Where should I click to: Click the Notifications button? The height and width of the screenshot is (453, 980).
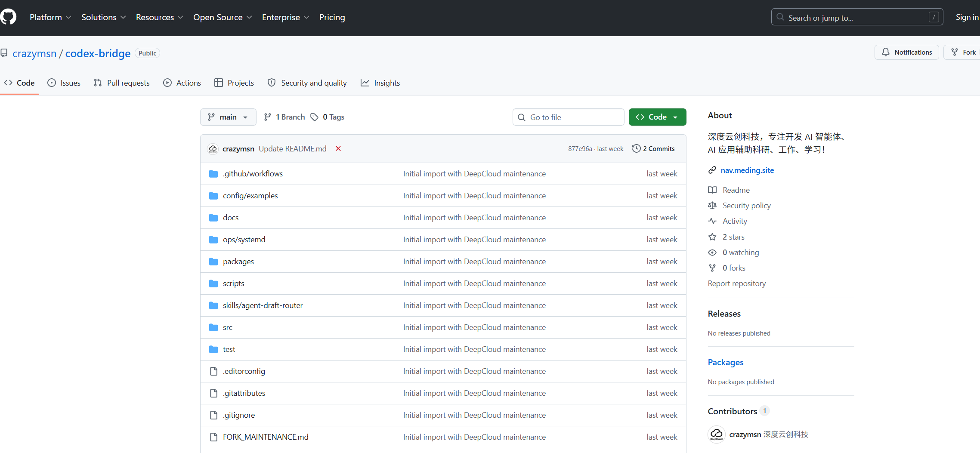coord(907,52)
